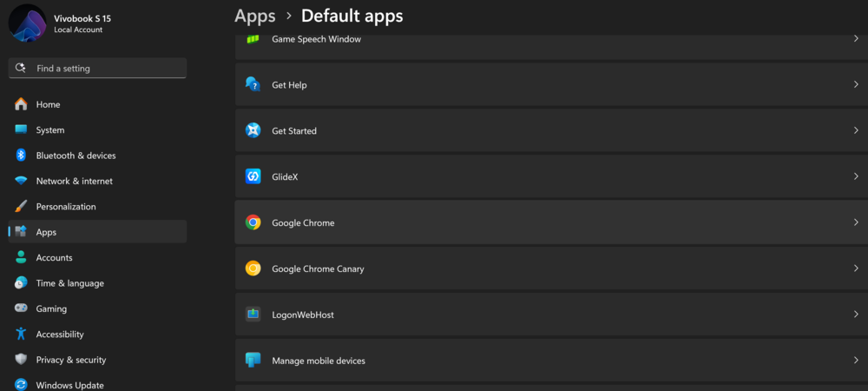
Task: Click the Personalization paintbrush icon
Action: tap(21, 206)
